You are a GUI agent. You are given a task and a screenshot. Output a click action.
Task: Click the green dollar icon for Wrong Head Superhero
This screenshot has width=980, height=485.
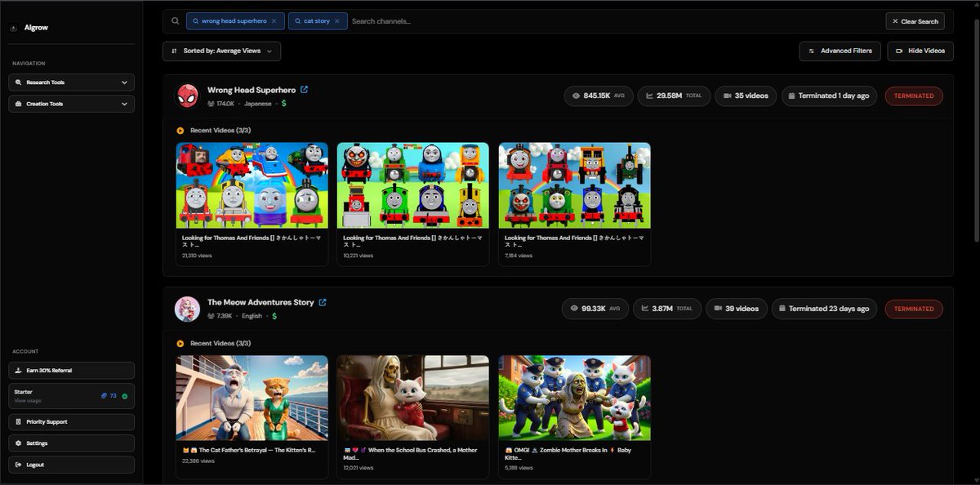[x=283, y=104]
